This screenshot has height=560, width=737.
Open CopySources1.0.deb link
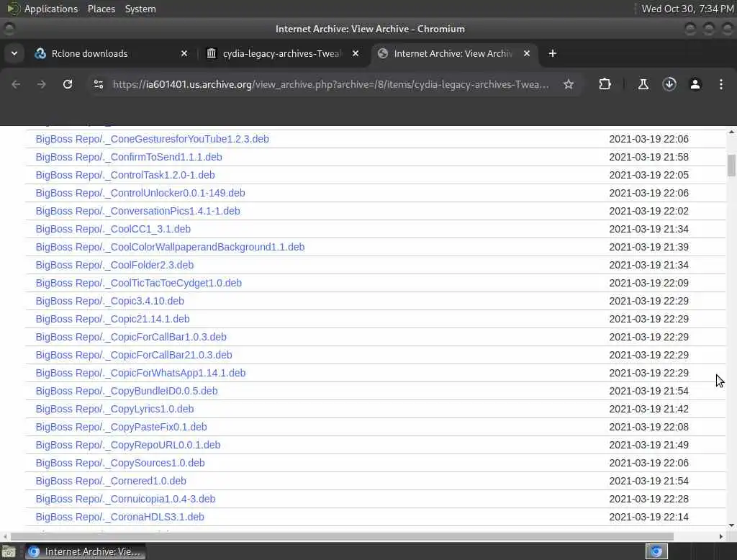pyautogui.click(x=120, y=463)
